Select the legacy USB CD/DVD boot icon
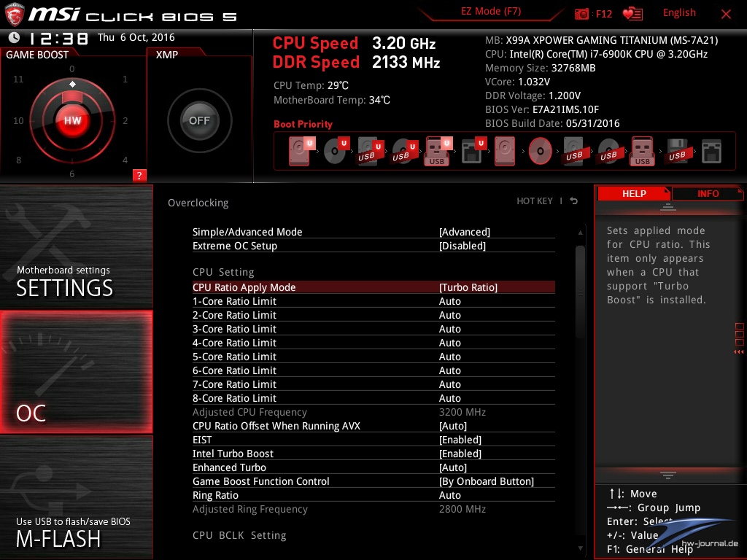 click(608, 152)
